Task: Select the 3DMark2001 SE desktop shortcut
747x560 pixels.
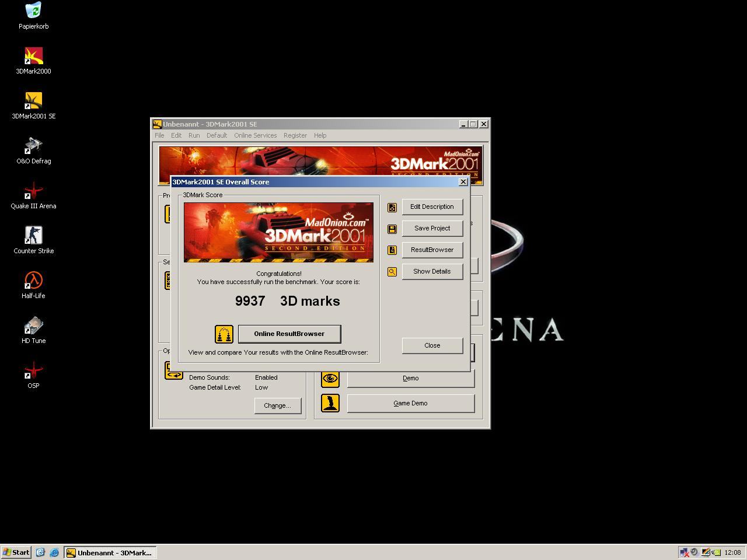Action: 33,101
